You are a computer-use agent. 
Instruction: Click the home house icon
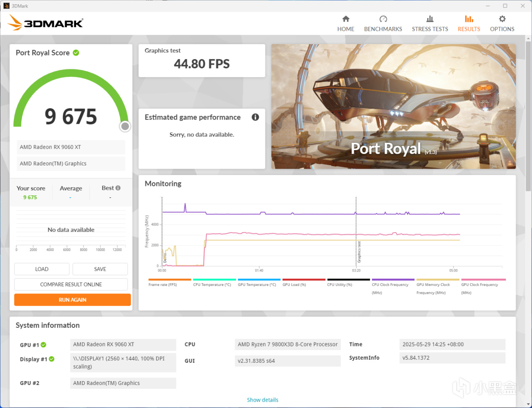[346, 19]
